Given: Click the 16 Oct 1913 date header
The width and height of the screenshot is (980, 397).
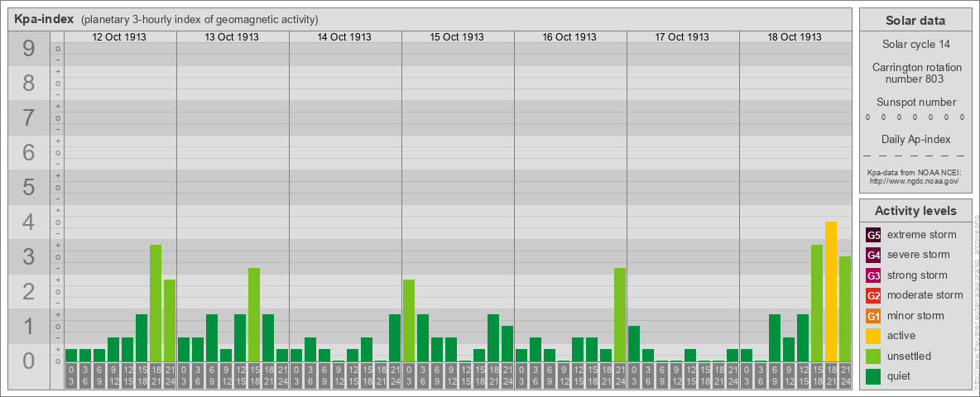Looking at the screenshot, I should point(569,37).
